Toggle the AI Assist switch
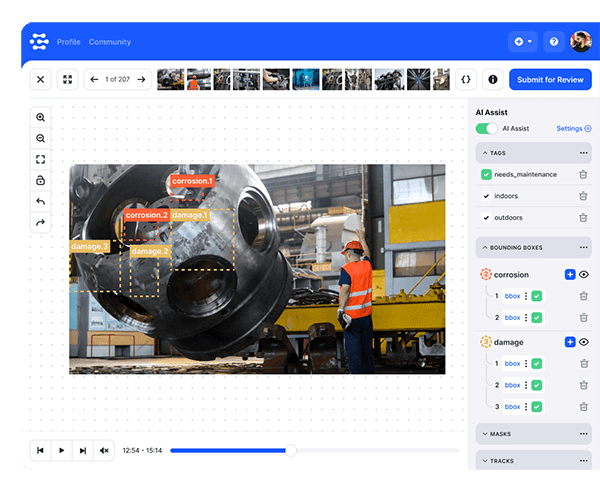This screenshot has height=490, width=600. click(x=487, y=128)
